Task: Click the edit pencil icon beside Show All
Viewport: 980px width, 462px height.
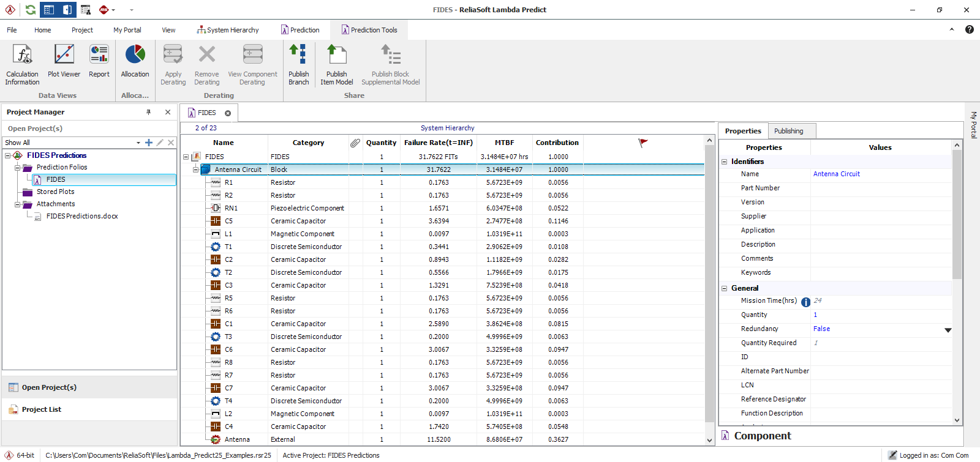Action: pyautogui.click(x=160, y=143)
